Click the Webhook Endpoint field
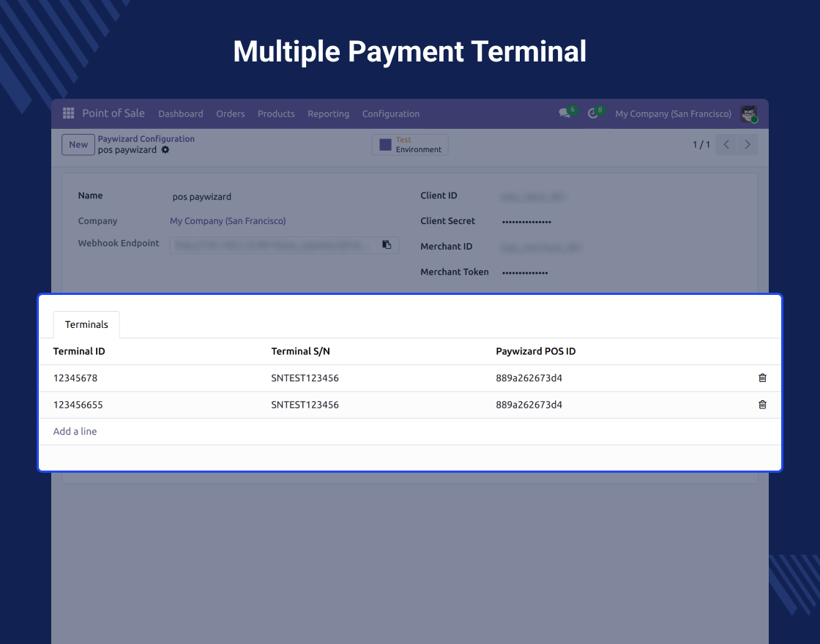This screenshot has width=820, height=644. [x=285, y=244]
